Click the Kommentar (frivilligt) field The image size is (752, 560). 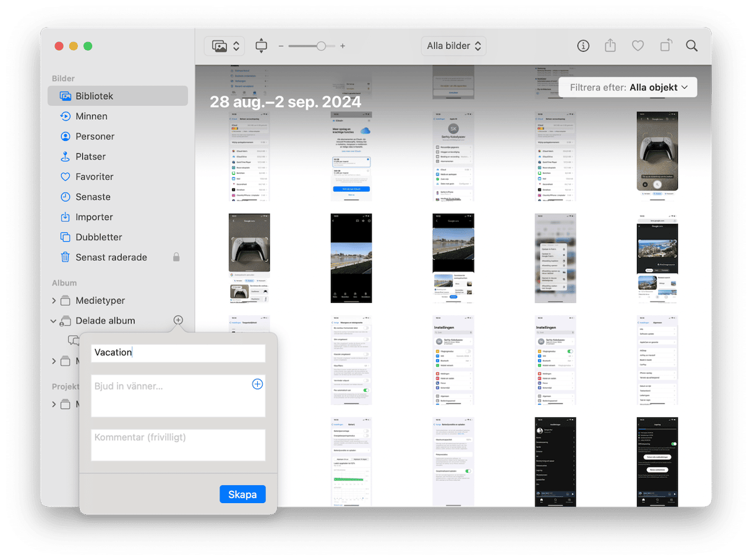point(178,445)
